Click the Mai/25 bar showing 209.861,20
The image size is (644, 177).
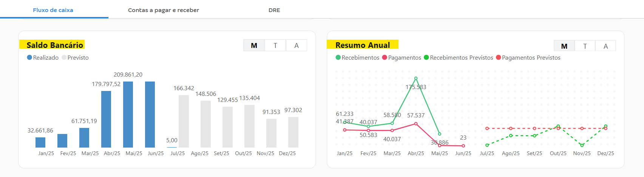point(128,114)
